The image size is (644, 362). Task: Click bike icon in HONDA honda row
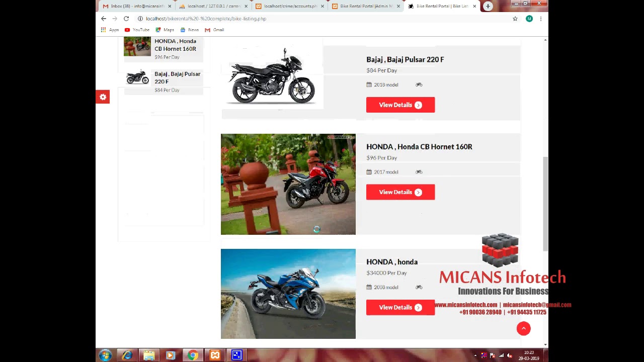click(x=419, y=287)
